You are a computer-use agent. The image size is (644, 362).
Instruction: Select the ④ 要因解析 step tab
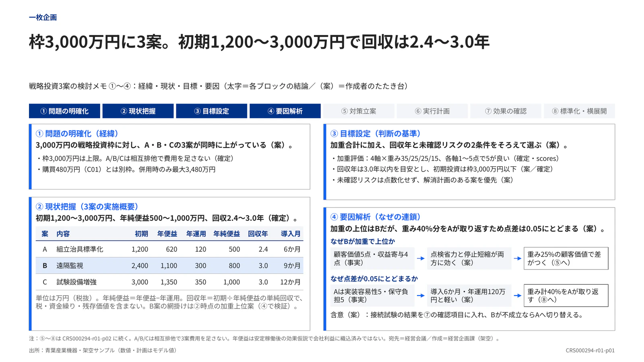pyautogui.click(x=285, y=111)
